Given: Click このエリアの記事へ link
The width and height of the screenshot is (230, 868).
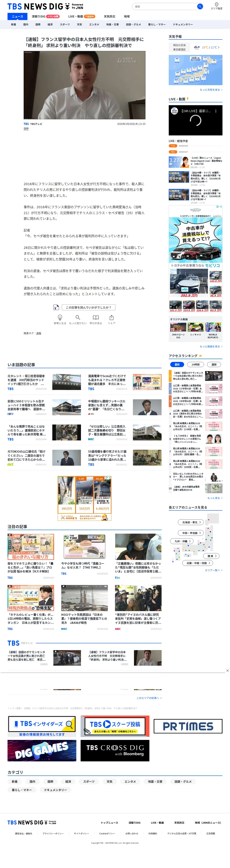Looking at the screenshot, I should [x=149, y=698].
